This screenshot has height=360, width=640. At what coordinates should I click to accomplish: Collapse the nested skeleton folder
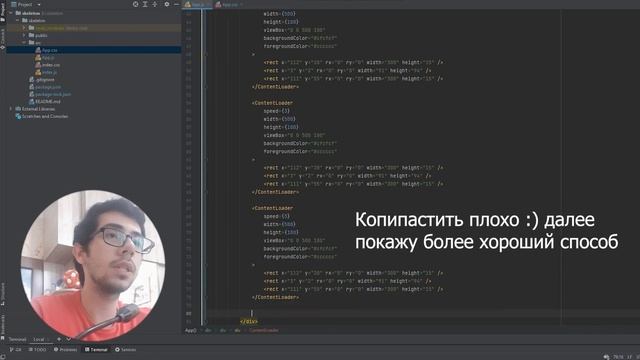18,20
